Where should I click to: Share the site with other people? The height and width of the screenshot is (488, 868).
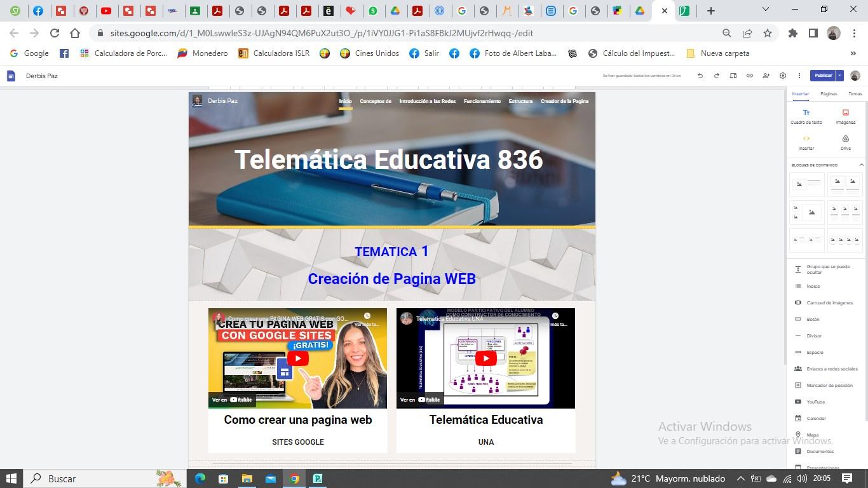pos(766,76)
